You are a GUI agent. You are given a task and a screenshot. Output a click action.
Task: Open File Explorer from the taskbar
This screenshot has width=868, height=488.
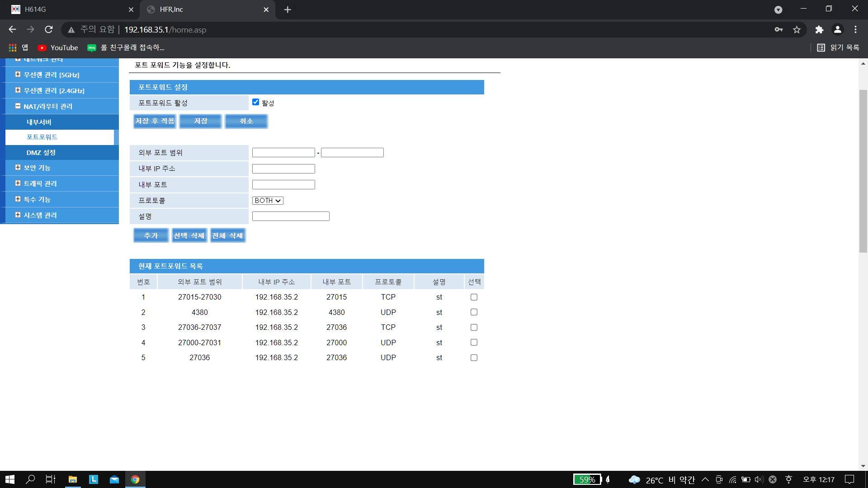72,479
